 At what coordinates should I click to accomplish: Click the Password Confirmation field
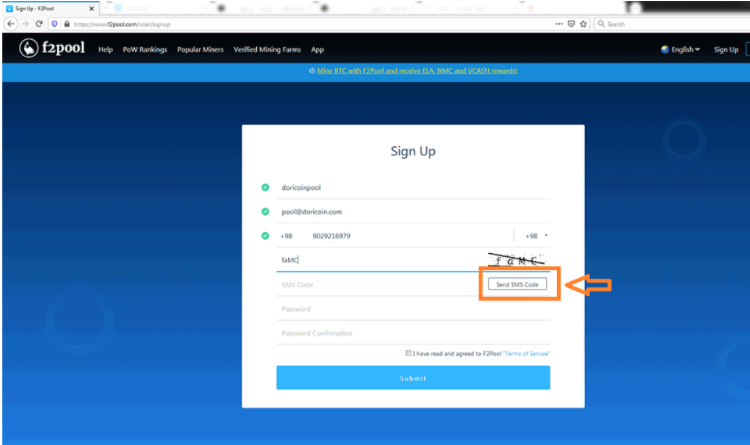click(413, 333)
